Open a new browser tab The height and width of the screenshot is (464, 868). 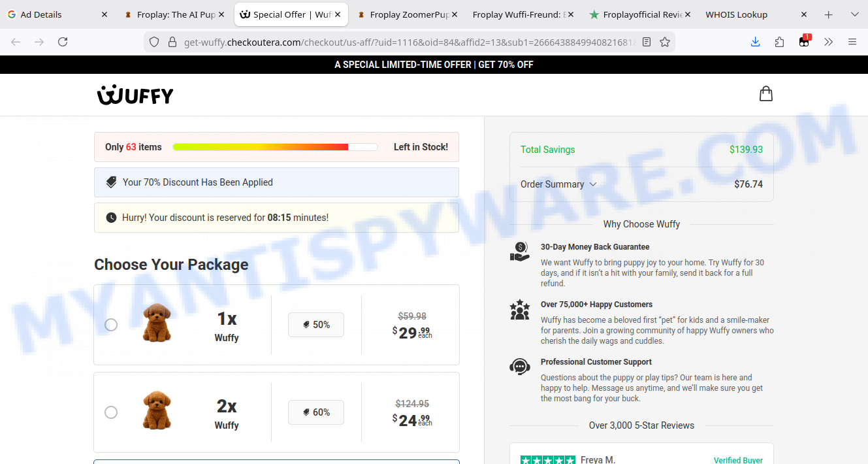pyautogui.click(x=828, y=14)
